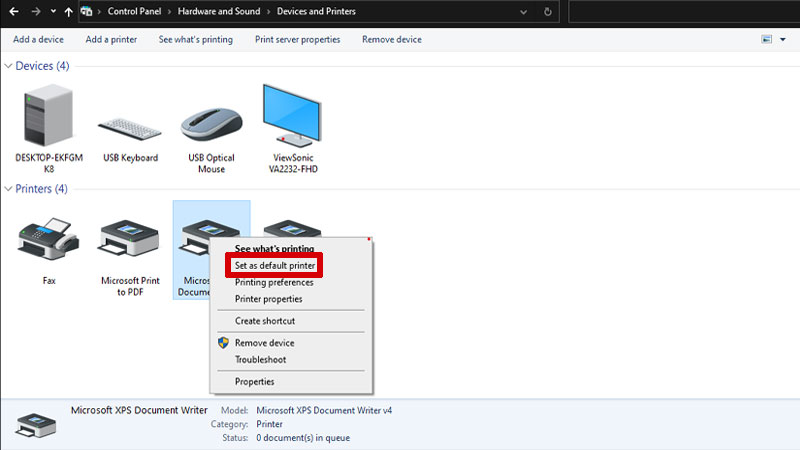Refresh the Devices and Printers view
Screen dimensions: 800x450
click(x=547, y=12)
